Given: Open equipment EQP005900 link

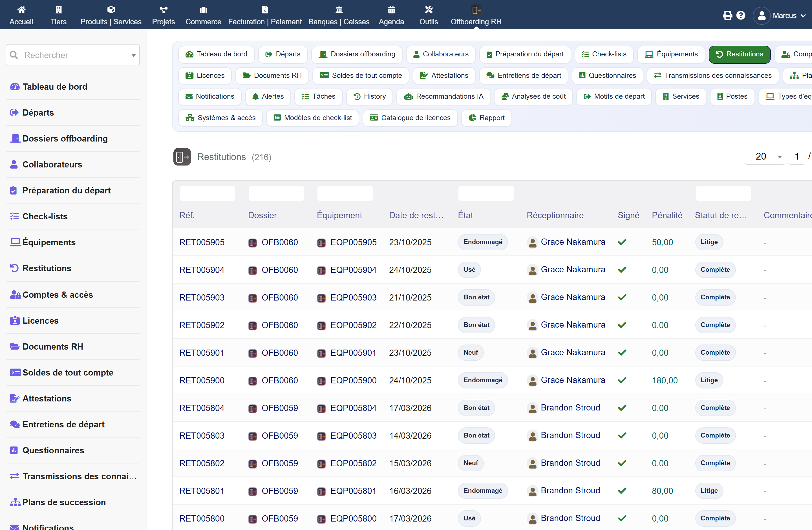Looking at the screenshot, I should point(354,380).
